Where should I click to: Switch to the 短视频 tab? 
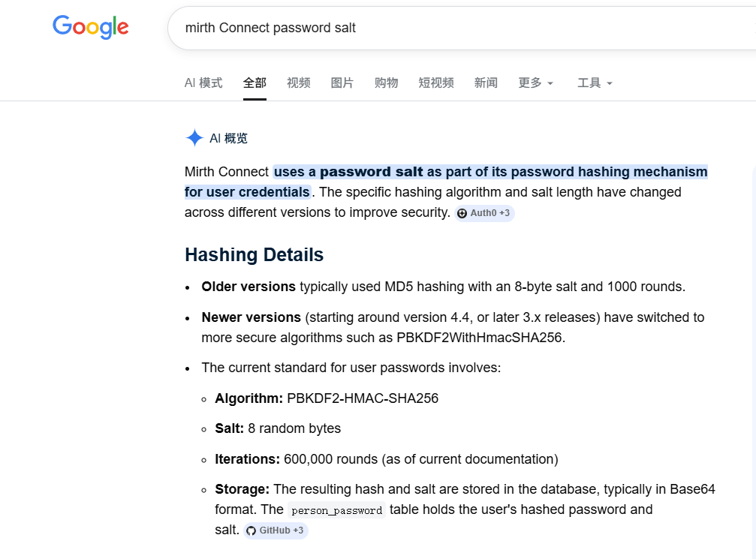436,83
